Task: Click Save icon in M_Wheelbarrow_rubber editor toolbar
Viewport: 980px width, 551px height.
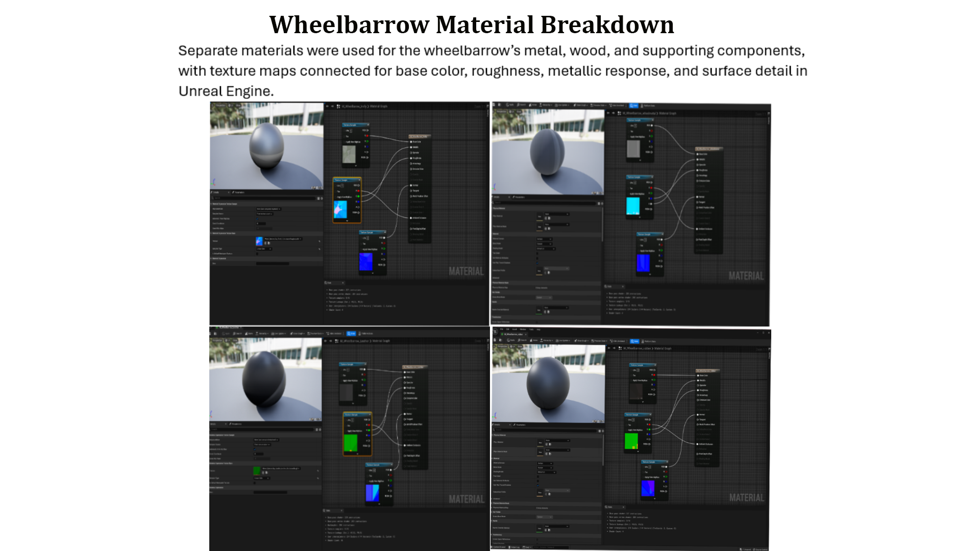Action: point(495,340)
